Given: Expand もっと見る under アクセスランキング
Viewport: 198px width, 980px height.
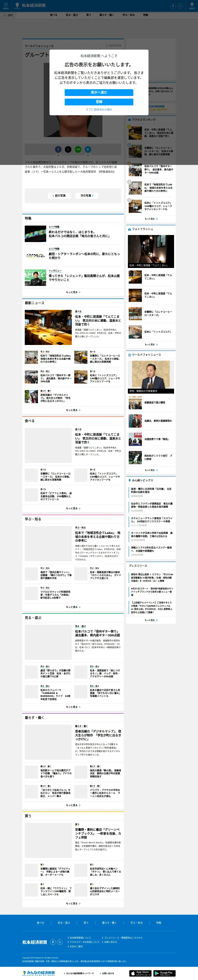Looking at the screenshot, I should (151, 219).
